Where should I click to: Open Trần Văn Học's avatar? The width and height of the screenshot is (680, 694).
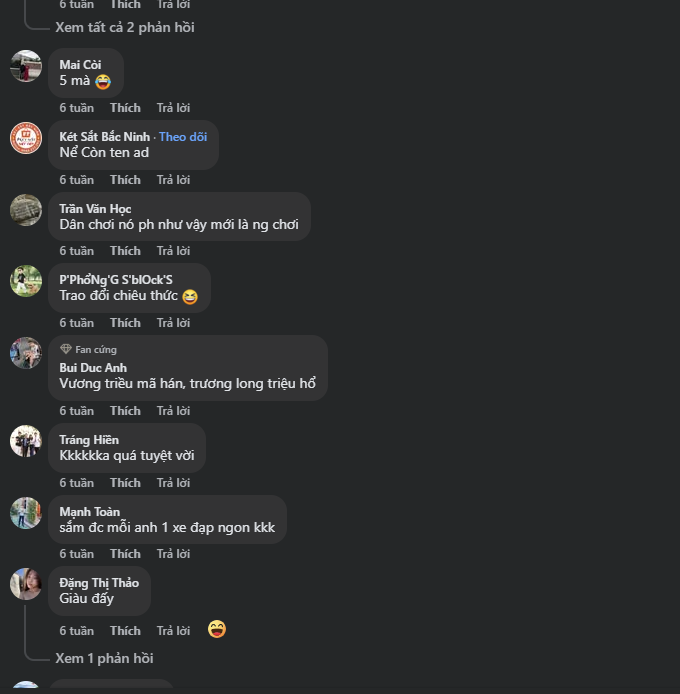26,210
